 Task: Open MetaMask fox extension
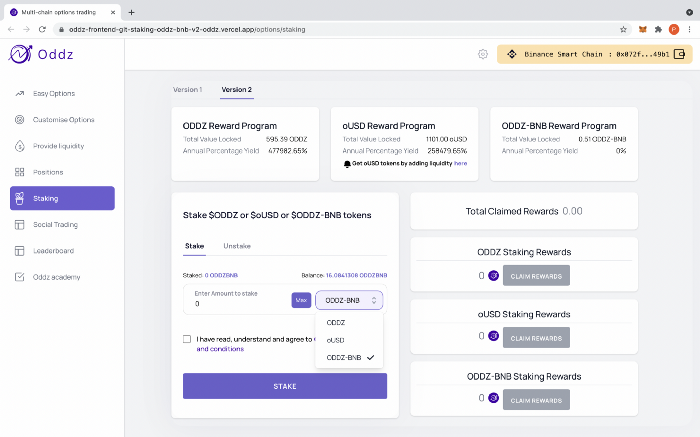point(642,29)
